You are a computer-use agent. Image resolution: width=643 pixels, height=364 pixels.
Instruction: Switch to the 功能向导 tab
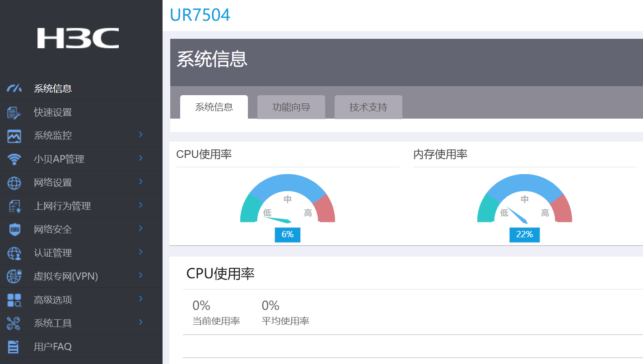click(x=291, y=107)
